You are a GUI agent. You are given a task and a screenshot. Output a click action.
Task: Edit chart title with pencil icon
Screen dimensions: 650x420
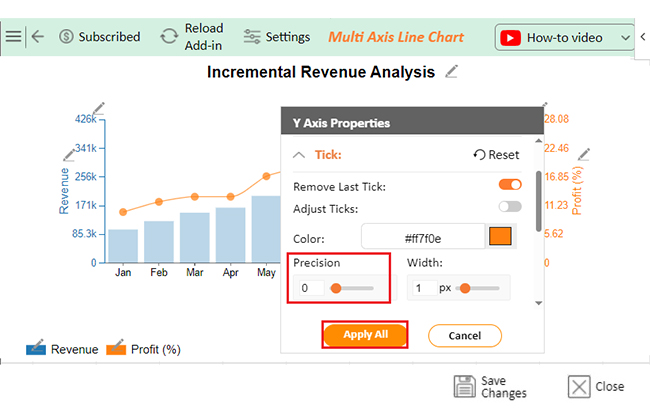(x=452, y=71)
